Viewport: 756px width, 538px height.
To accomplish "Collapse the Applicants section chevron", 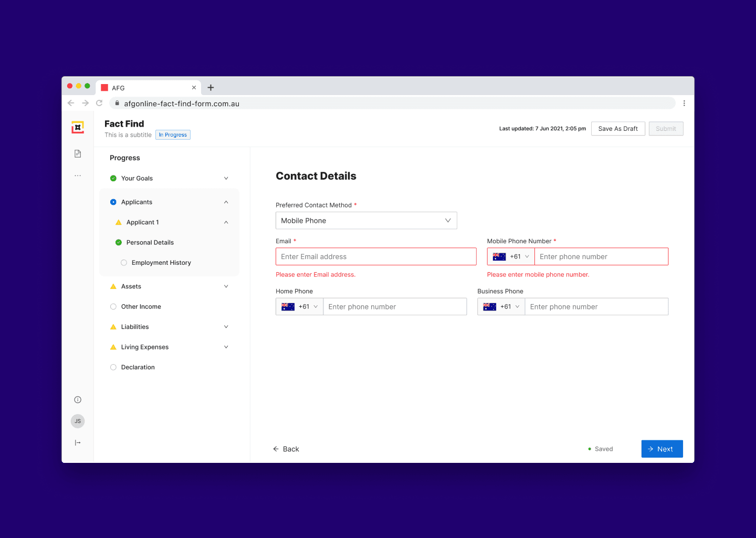I will point(226,202).
